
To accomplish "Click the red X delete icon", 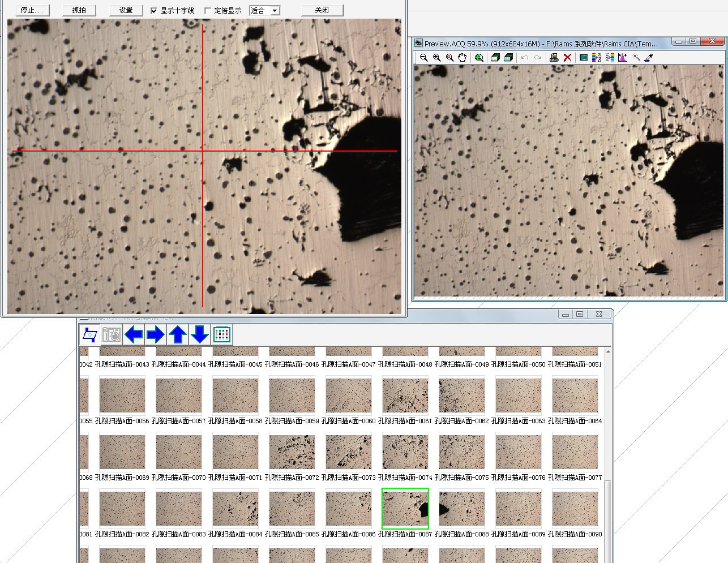I will click(567, 58).
